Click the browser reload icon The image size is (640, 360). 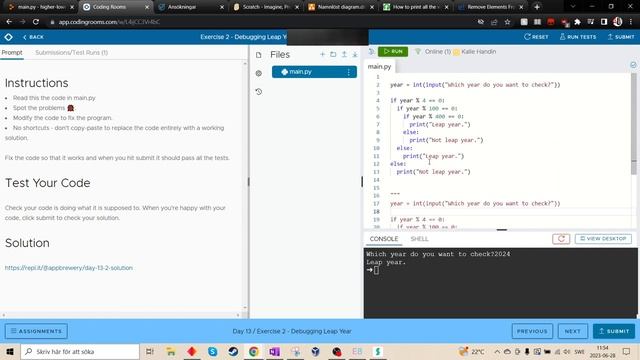[36, 22]
